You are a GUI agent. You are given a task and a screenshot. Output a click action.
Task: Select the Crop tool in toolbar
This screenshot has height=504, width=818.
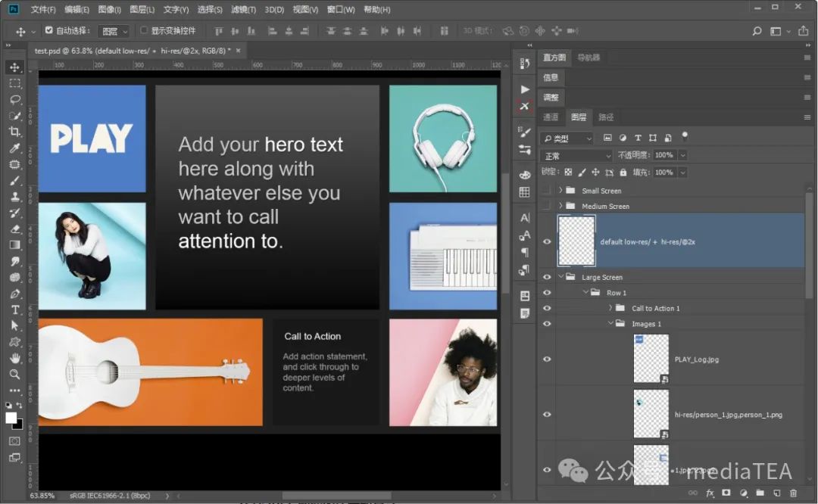coord(14,132)
